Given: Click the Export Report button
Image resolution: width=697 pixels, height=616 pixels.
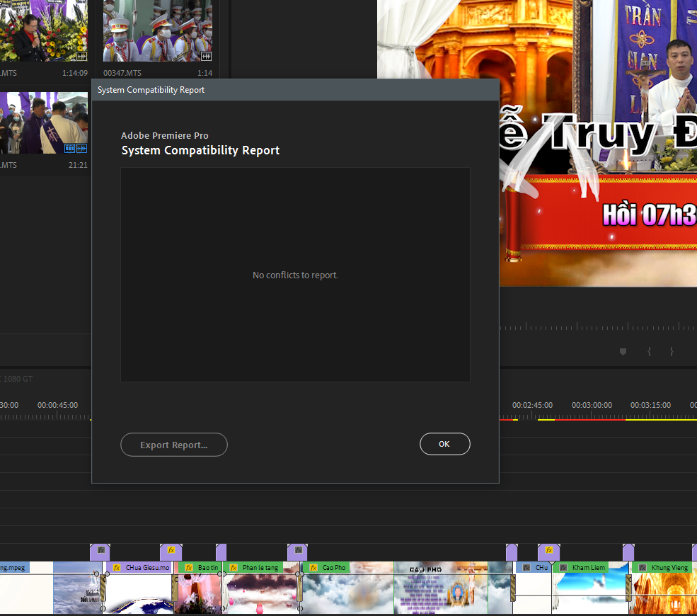Looking at the screenshot, I should pyautogui.click(x=173, y=444).
